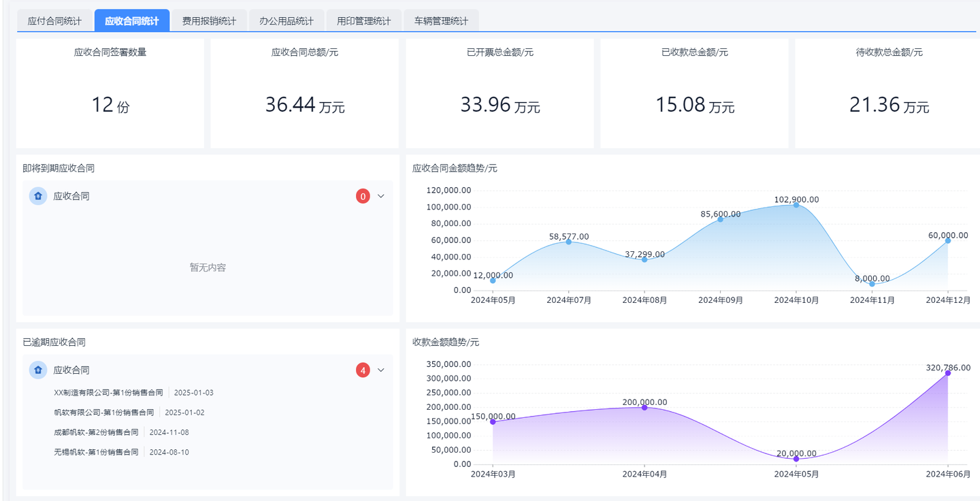Click the 待收款总金额 summary card
Image resolution: width=980 pixels, height=501 pixels.
889,93
